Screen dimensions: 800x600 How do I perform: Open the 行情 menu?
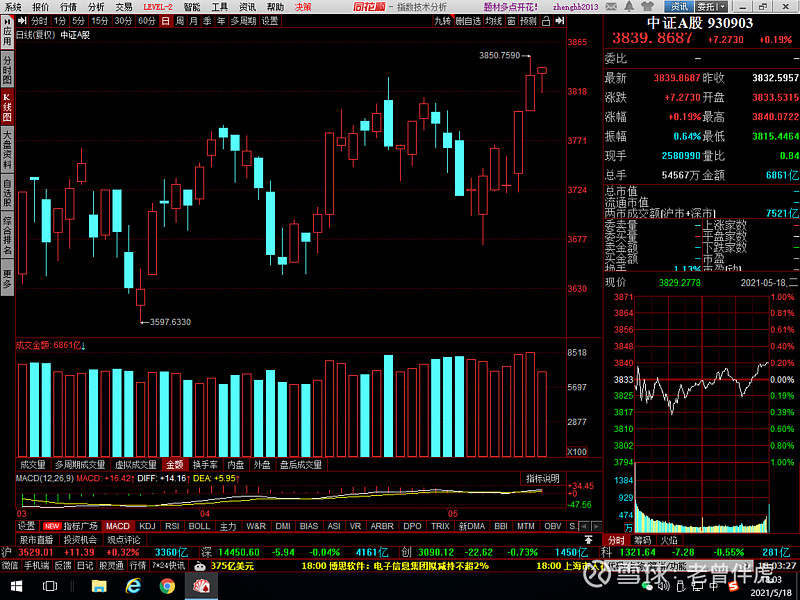pos(68,7)
